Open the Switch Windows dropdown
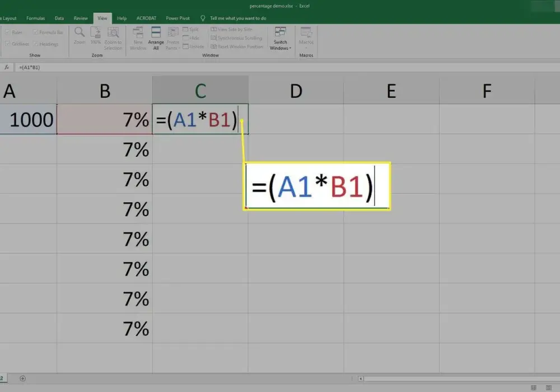This screenshot has width=560, height=392. coord(281,38)
